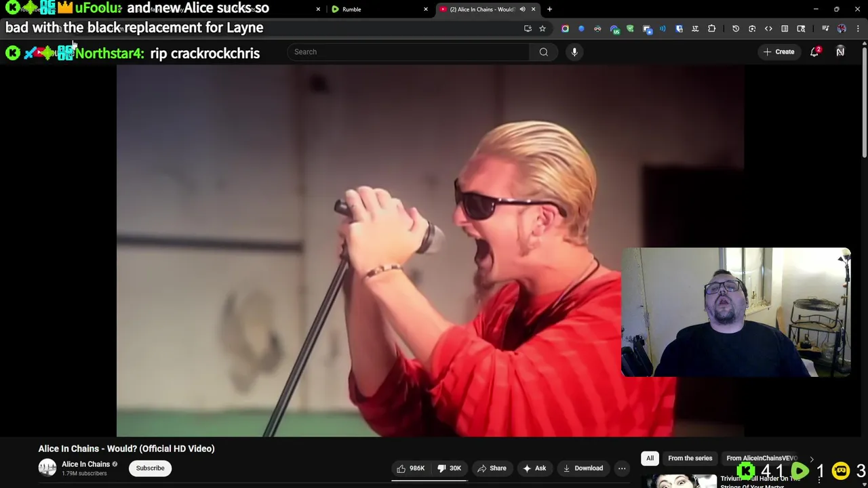Like the video with thumbs up

(410, 468)
